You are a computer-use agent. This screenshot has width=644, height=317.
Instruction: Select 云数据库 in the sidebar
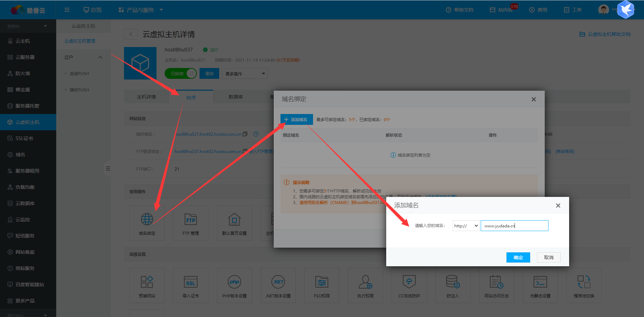pyautogui.click(x=28, y=203)
